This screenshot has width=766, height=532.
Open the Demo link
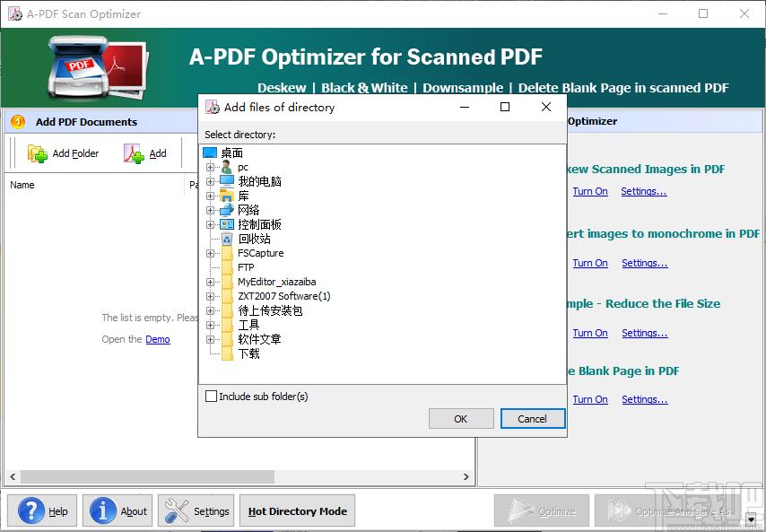pos(158,339)
